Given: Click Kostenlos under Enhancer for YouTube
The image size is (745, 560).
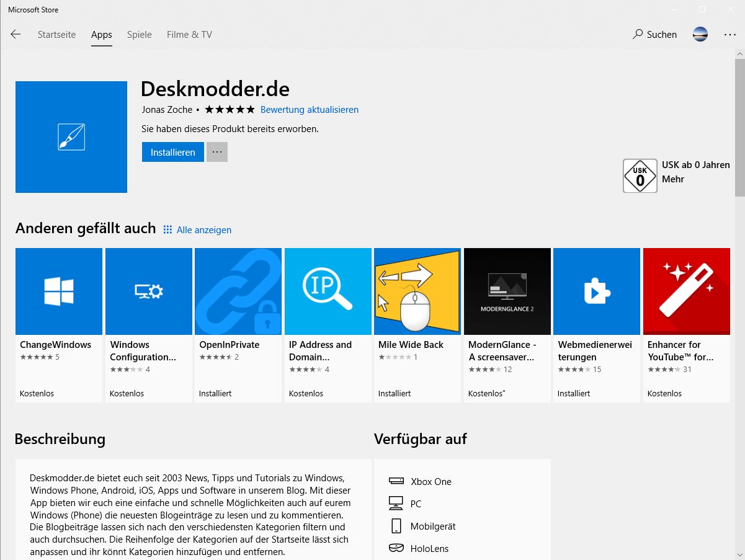Looking at the screenshot, I should [664, 394].
